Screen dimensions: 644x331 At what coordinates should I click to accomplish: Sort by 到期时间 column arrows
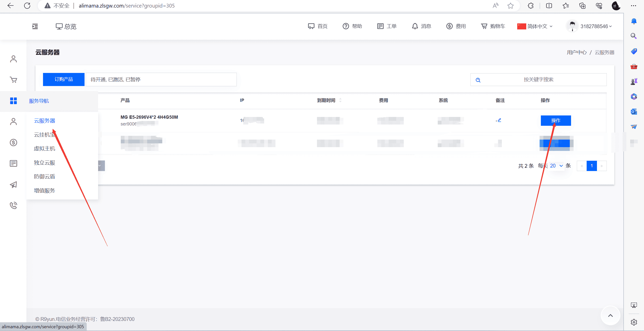[x=340, y=100]
